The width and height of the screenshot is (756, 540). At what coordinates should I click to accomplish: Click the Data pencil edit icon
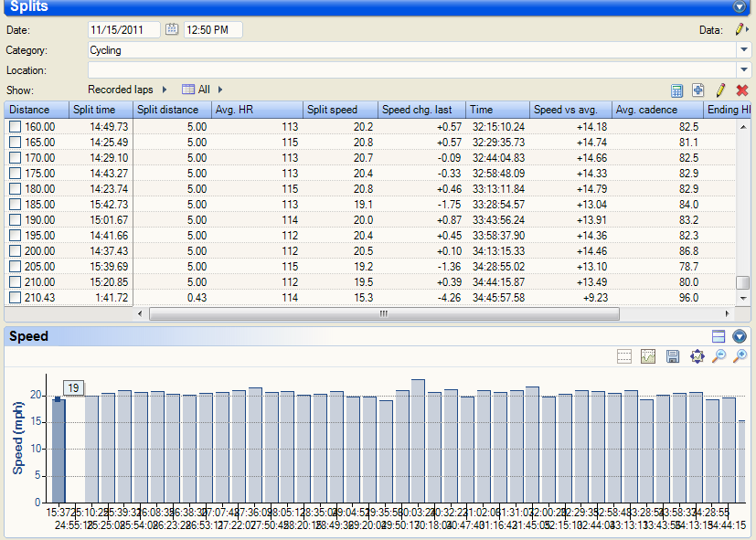point(739,29)
